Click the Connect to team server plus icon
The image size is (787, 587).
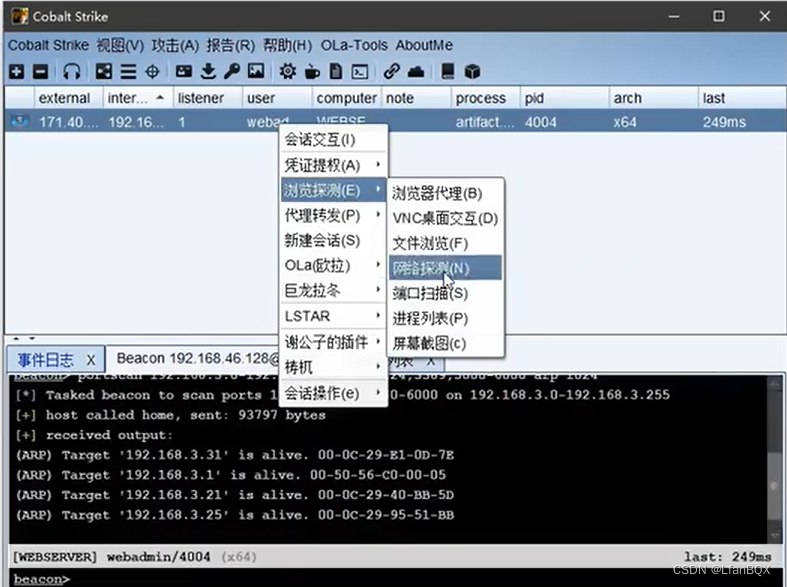coord(16,72)
